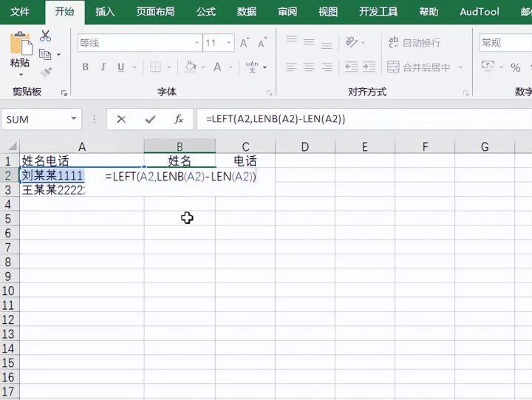The width and height of the screenshot is (532, 400).
Task: Increase indent of cell
Action: click(369, 67)
